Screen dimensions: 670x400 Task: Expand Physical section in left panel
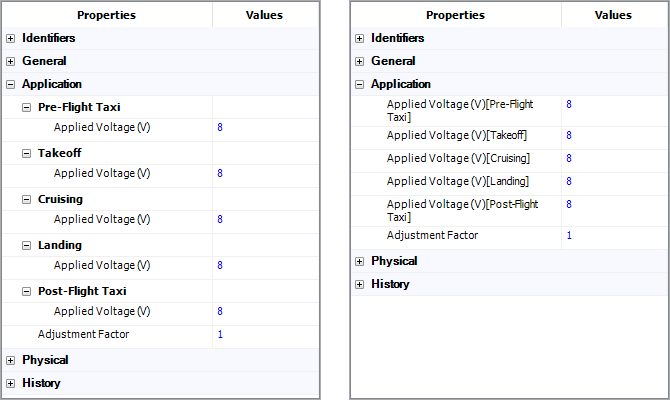pyautogui.click(x=11, y=360)
